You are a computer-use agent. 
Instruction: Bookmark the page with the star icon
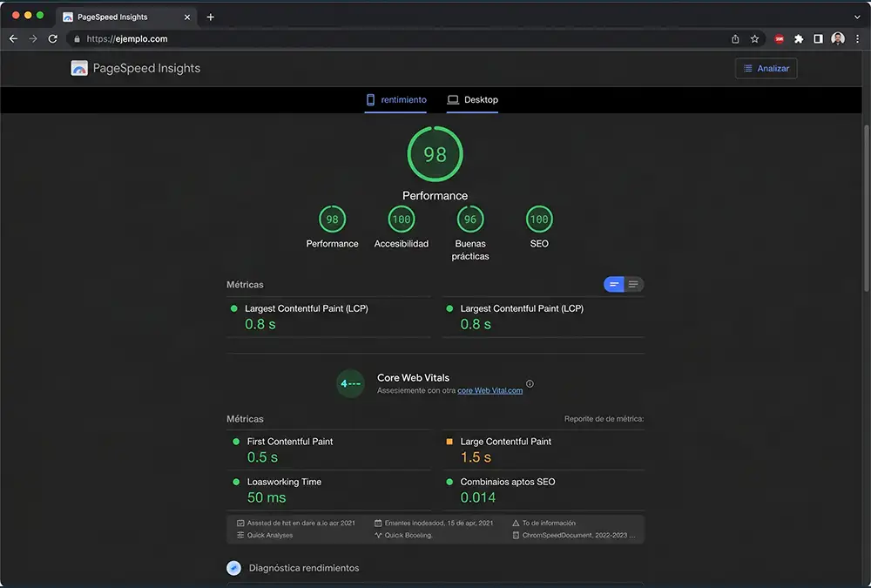point(754,39)
